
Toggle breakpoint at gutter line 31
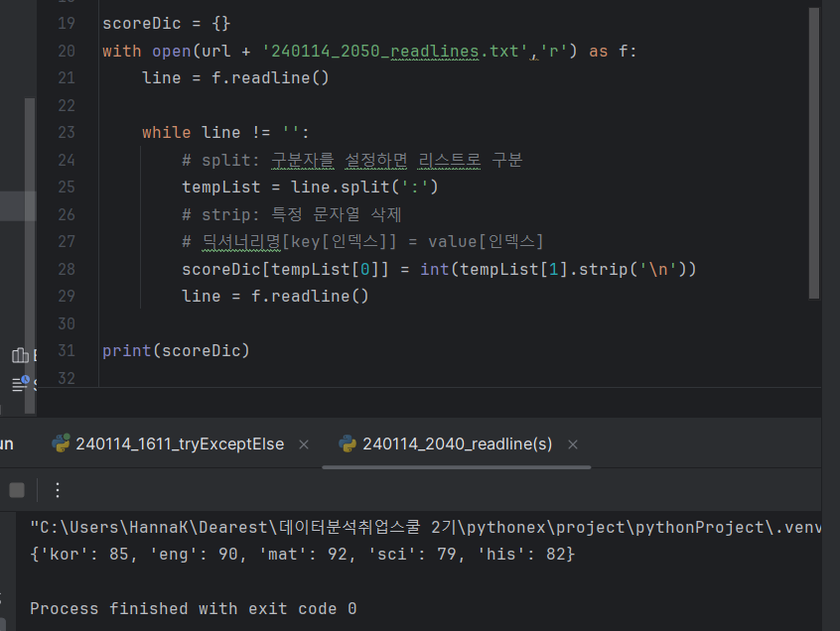pyautogui.click(x=67, y=350)
